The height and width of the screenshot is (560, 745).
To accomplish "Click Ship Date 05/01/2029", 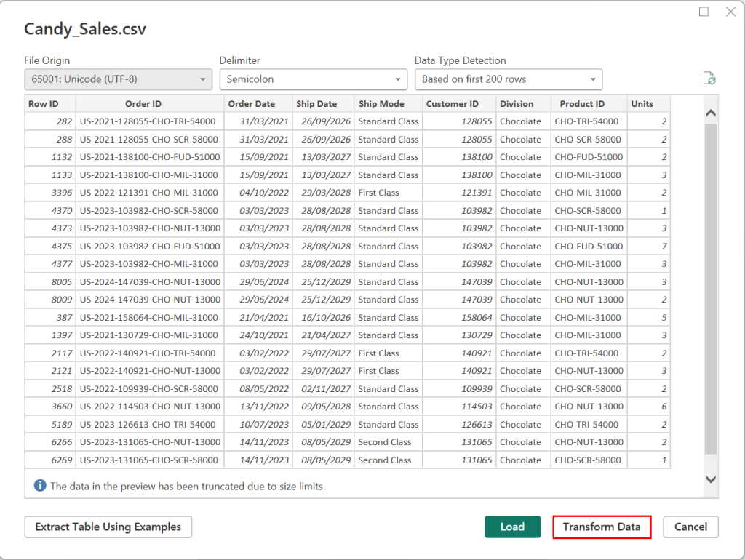I will [323, 424].
